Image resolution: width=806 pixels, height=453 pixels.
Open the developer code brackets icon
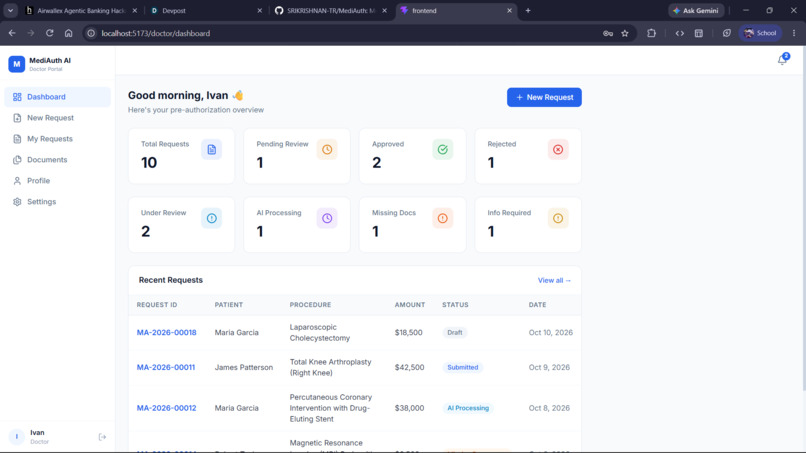680,33
